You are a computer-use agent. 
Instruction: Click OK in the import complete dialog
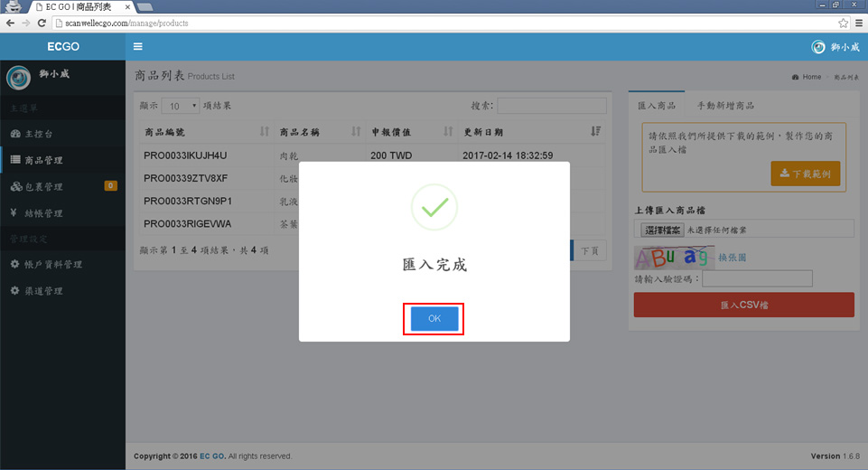tap(434, 319)
